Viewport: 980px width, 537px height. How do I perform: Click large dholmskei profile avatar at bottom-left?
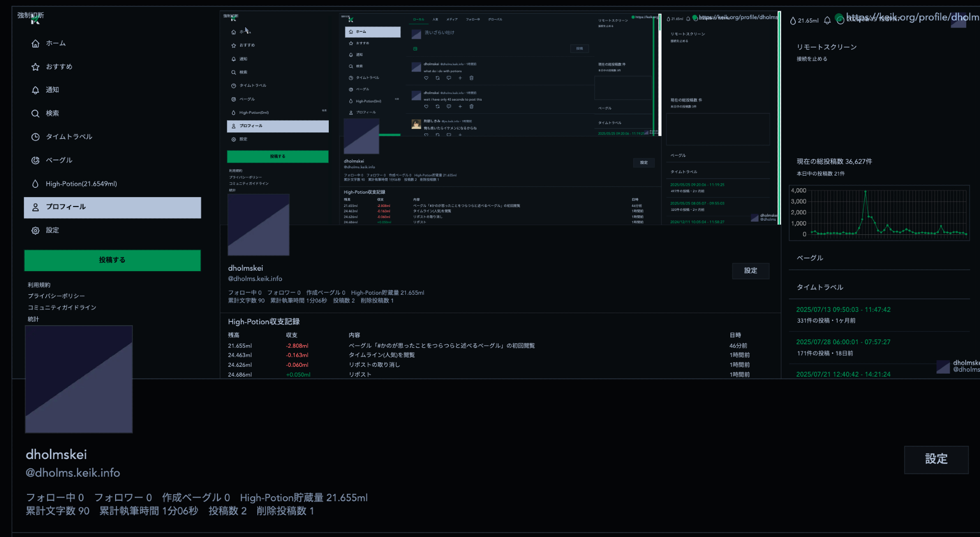point(79,379)
